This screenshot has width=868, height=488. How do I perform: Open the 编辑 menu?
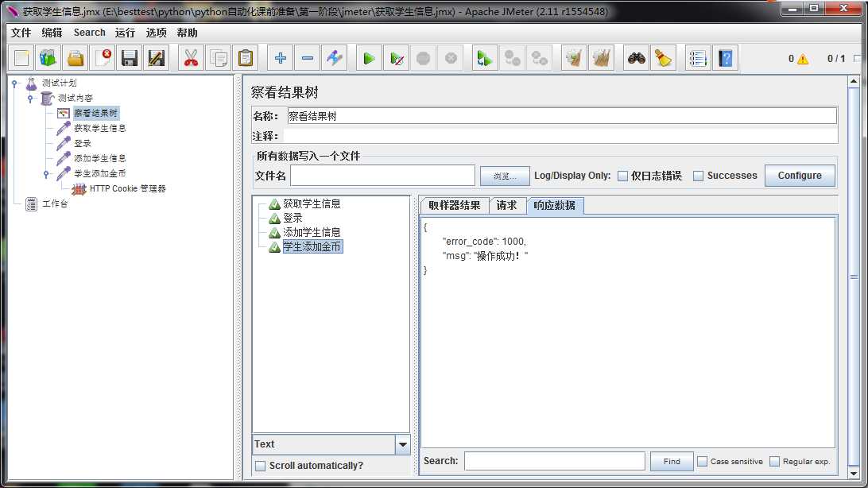(x=52, y=33)
